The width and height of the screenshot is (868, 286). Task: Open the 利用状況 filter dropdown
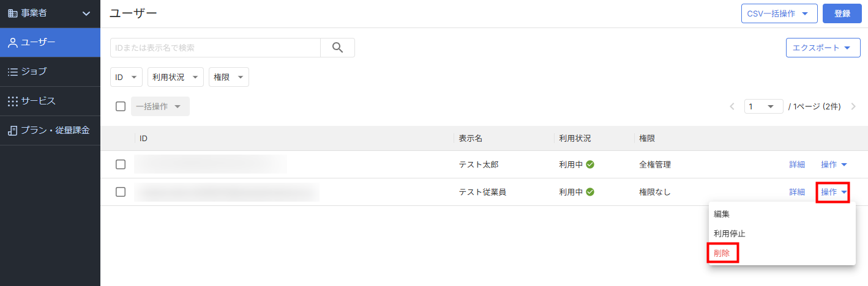(176, 77)
